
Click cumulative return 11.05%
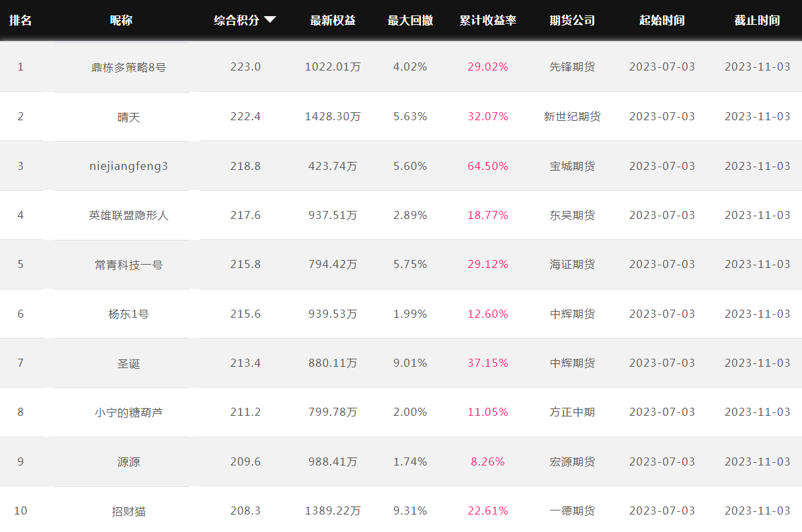[x=488, y=412]
